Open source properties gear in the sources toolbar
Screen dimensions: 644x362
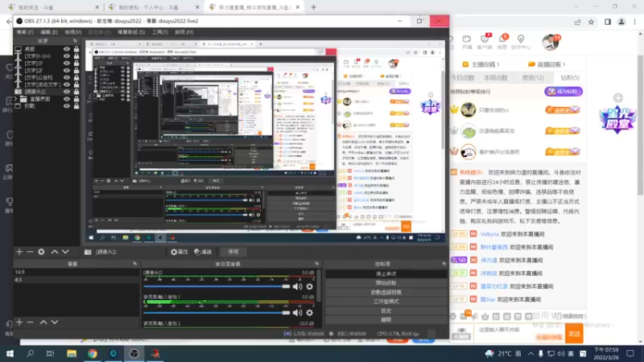tap(41, 252)
